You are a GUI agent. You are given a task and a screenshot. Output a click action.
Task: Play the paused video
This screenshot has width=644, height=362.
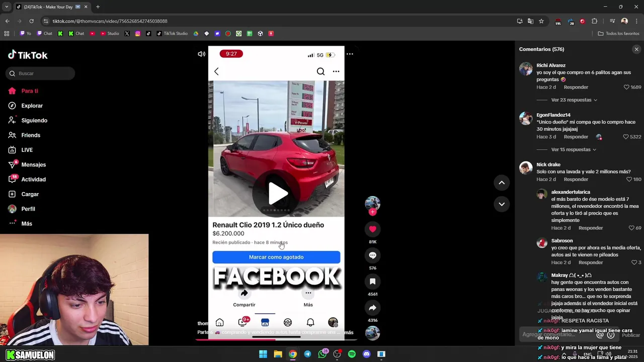coord(277,193)
